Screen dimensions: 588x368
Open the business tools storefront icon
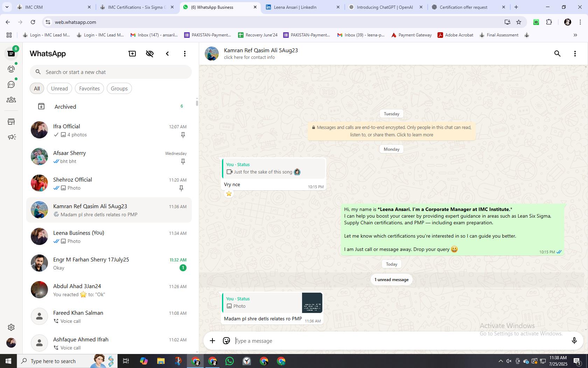[x=11, y=122]
